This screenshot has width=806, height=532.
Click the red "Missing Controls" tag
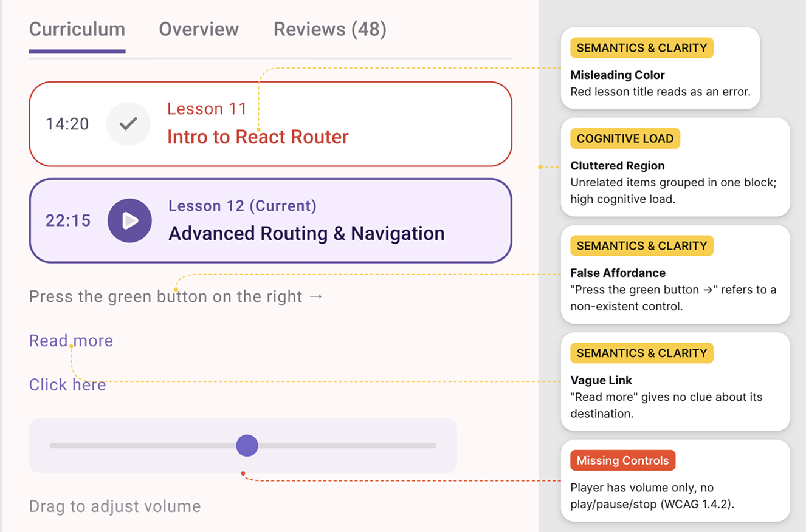[x=622, y=460]
